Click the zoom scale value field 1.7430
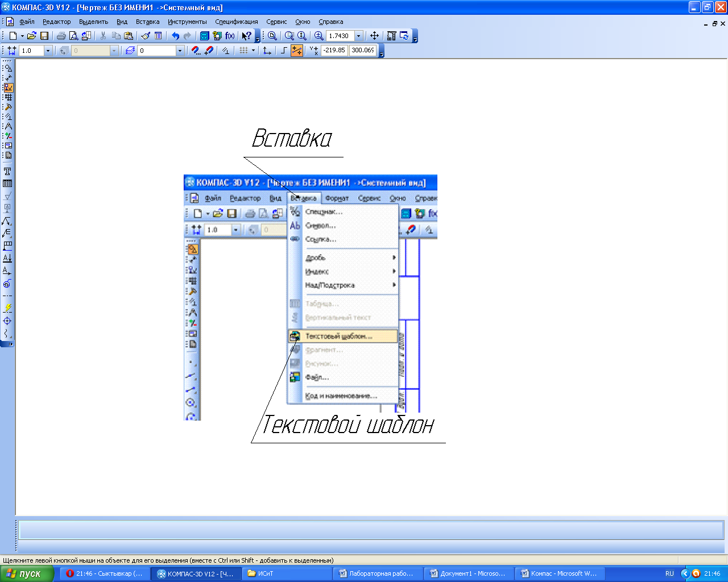 (340, 36)
